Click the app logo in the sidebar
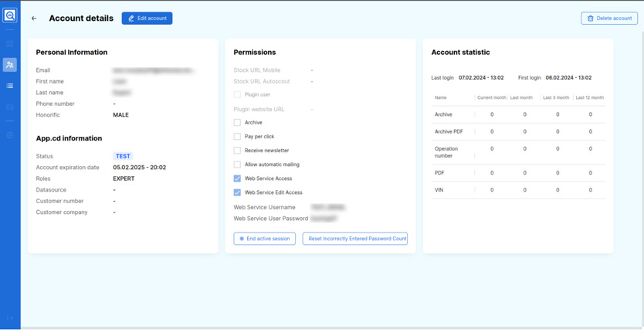Viewport: 644px width, 333px height. (x=10, y=15)
